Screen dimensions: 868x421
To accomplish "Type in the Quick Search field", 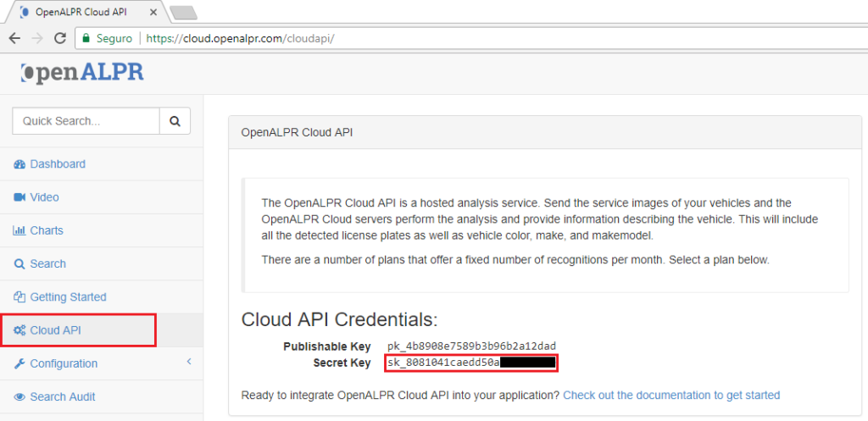I will pos(86,121).
